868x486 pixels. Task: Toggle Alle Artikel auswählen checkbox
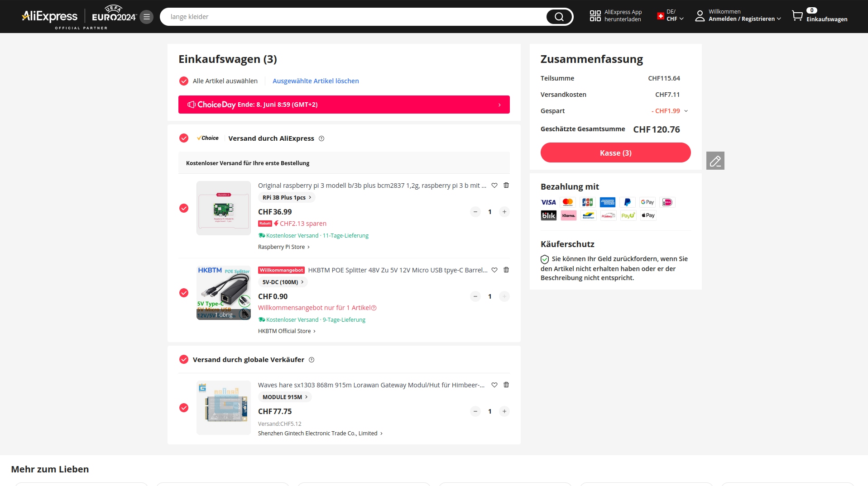click(184, 81)
